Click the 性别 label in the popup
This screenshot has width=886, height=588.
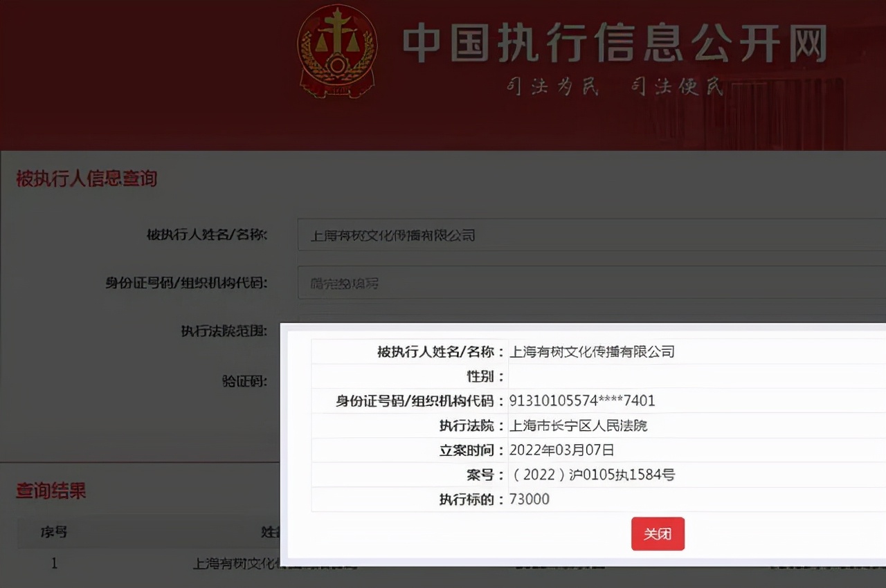pyautogui.click(x=487, y=376)
